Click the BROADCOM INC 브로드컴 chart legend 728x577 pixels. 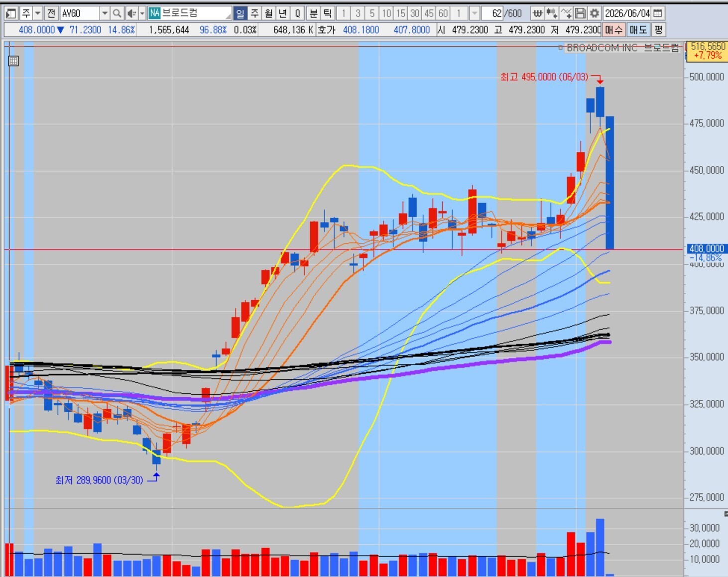(622, 48)
